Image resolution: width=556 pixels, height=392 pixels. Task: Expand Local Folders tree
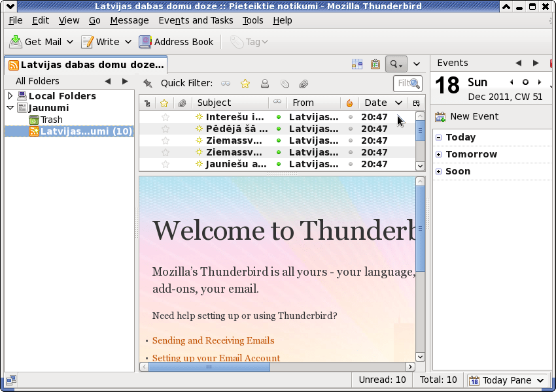point(10,95)
